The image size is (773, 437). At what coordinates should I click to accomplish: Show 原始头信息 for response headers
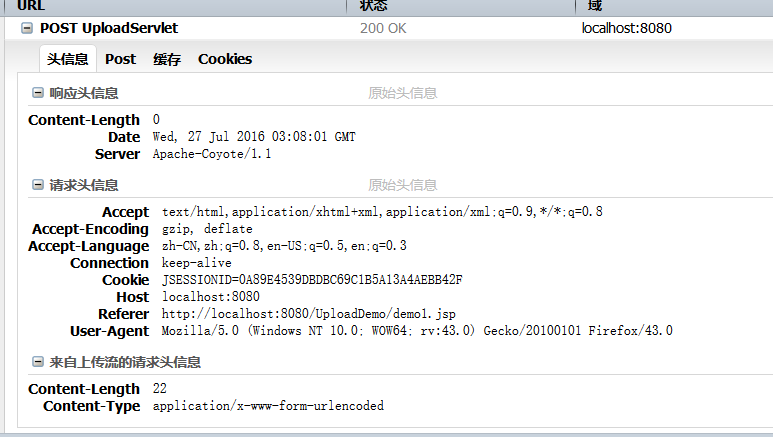(x=402, y=93)
